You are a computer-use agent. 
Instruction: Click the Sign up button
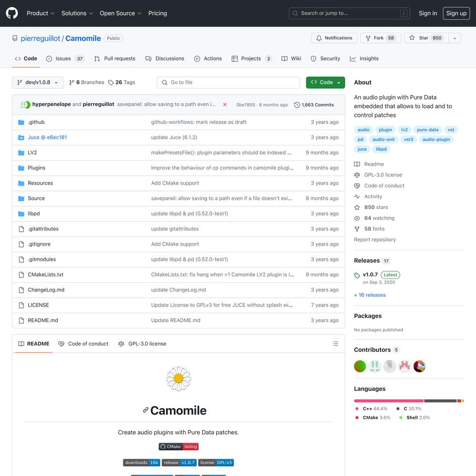click(456, 13)
